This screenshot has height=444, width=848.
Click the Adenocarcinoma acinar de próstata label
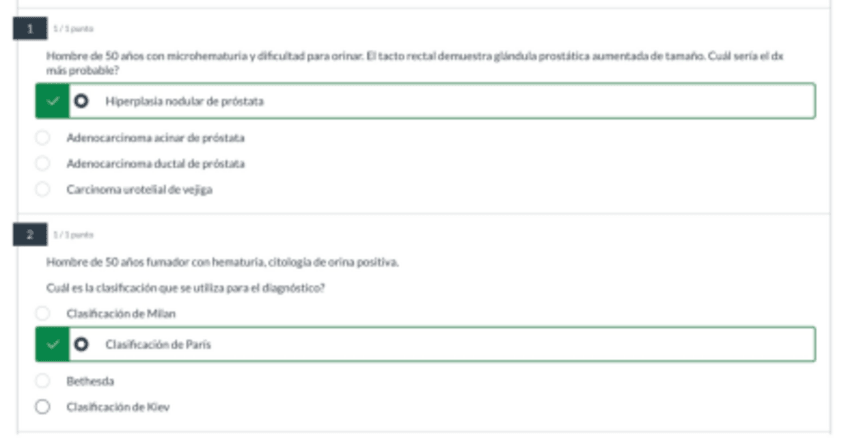[155, 138]
